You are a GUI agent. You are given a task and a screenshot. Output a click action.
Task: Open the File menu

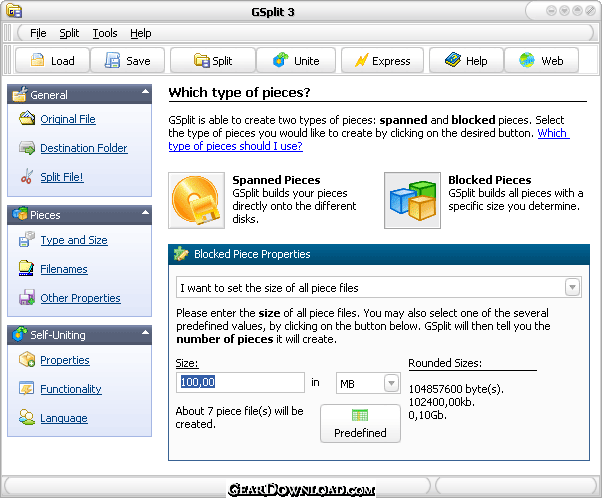[38, 33]
